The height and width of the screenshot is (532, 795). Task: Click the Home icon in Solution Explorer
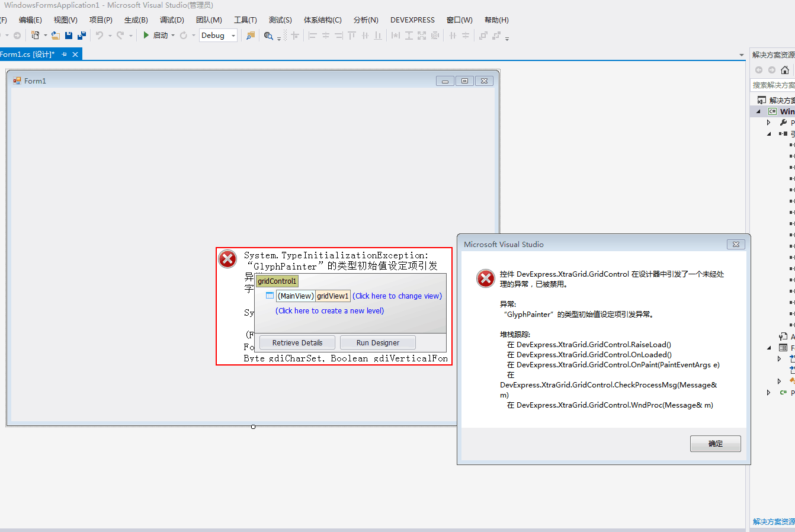point(785,70)
